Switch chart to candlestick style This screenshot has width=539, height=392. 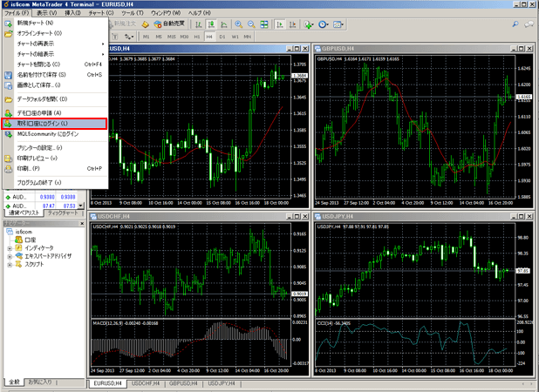click(211, 24)
